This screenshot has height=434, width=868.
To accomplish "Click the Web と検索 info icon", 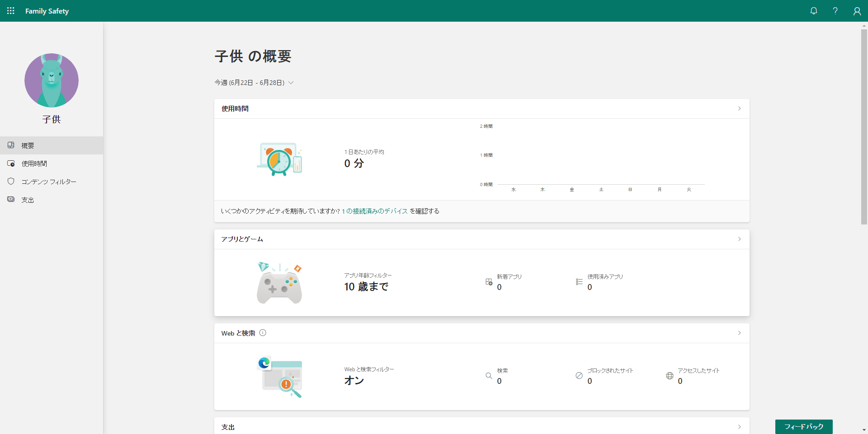I will (x=263, y=333).
